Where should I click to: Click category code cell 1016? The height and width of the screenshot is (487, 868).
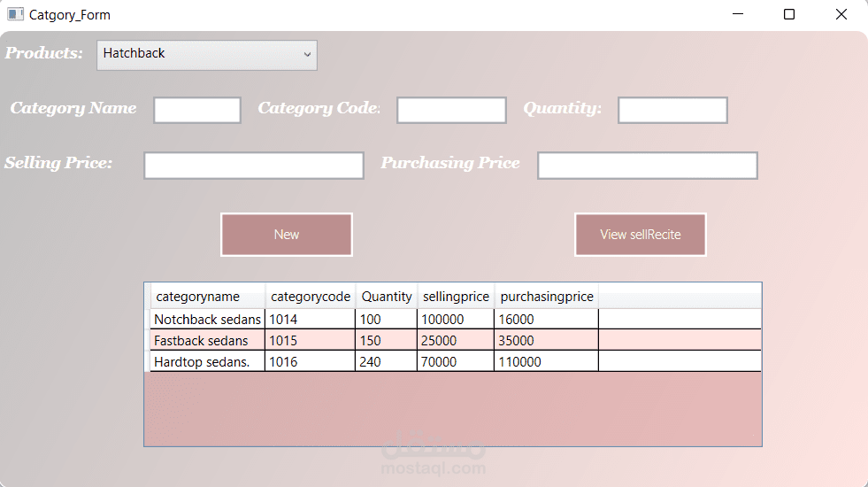coord(310,361)
